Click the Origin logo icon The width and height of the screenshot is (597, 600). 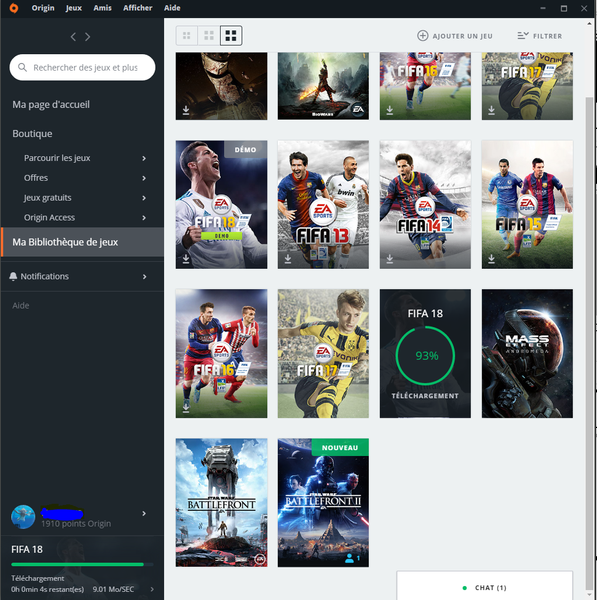(14, 8)
